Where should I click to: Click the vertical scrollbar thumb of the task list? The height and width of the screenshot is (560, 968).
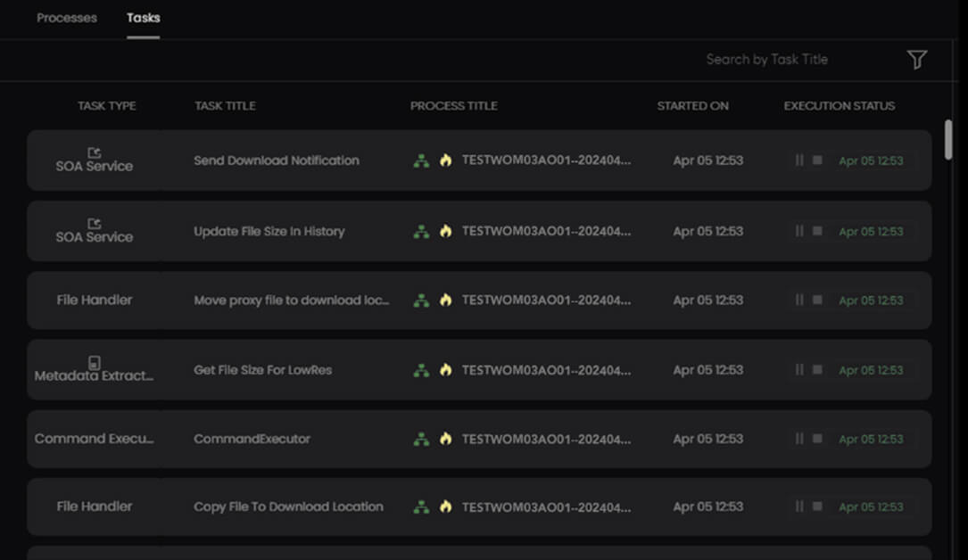pos(948,140)
